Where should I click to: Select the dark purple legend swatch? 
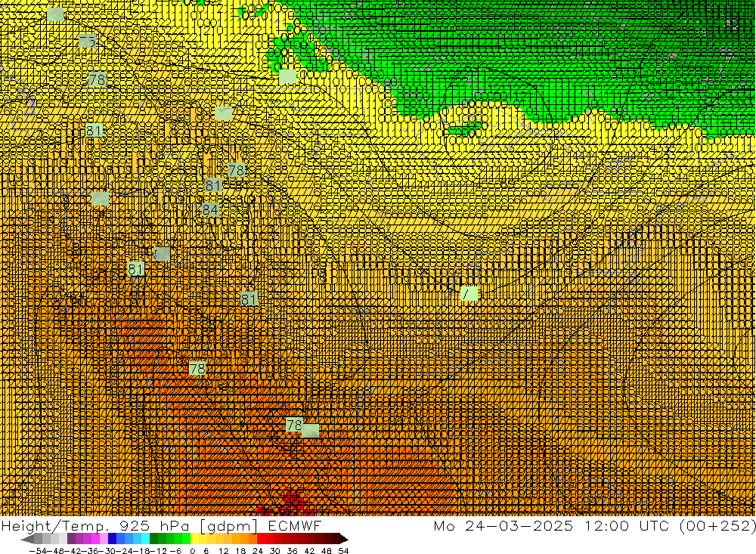pyautogui.click(x=71, y=539)
